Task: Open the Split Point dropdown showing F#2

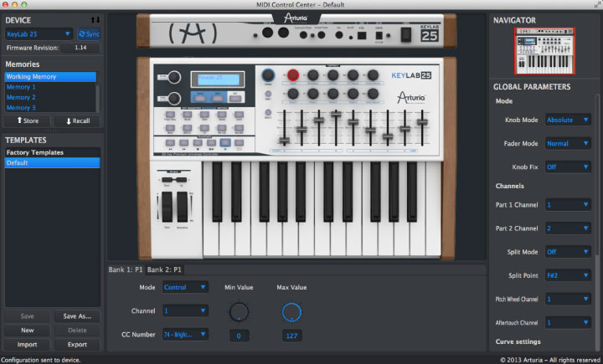Action: (568, 275)
